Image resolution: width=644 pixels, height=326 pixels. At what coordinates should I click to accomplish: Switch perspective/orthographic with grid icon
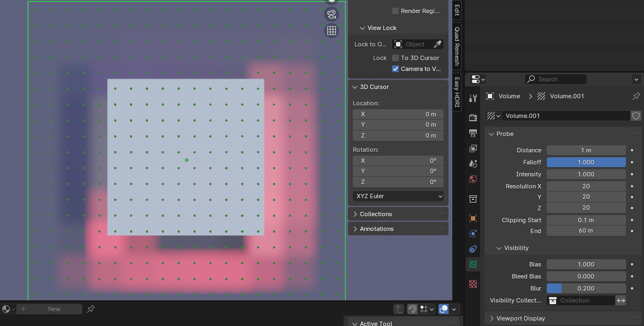point(332,31)
